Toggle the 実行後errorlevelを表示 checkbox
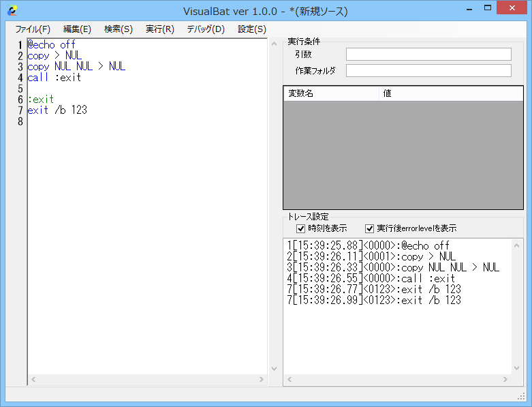 click(369, 228)
